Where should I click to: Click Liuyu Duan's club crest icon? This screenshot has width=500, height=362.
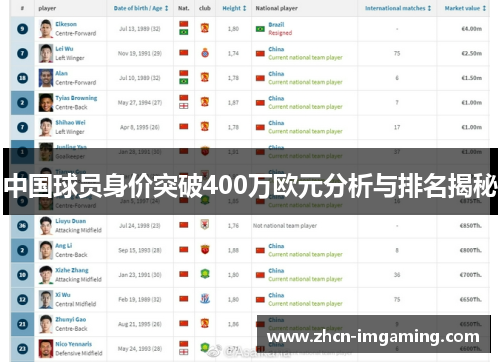205,224
